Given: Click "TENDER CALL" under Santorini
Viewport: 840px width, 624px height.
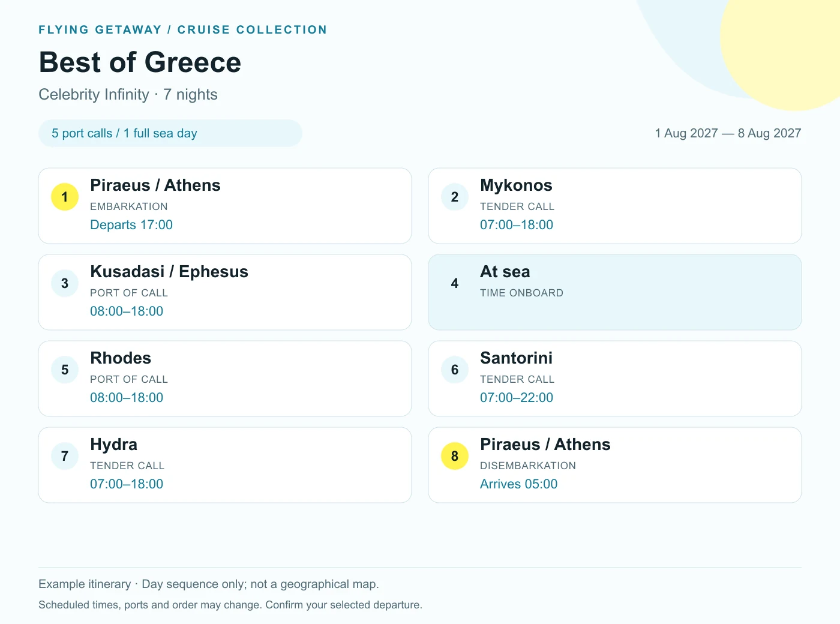Looking at the screenshot, I should pos(517,379).
